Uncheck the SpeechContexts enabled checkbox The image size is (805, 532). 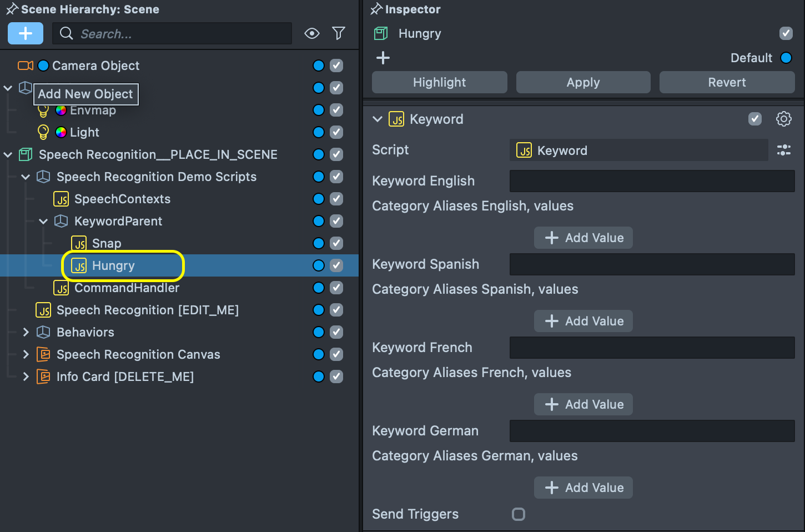point(336,199)
